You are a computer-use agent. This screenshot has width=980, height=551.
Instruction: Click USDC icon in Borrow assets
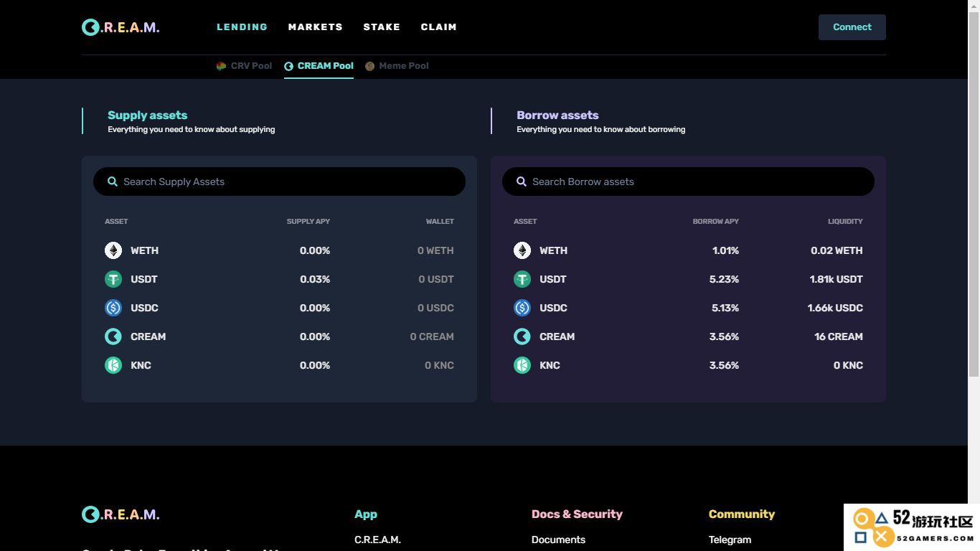coord(522,308)
